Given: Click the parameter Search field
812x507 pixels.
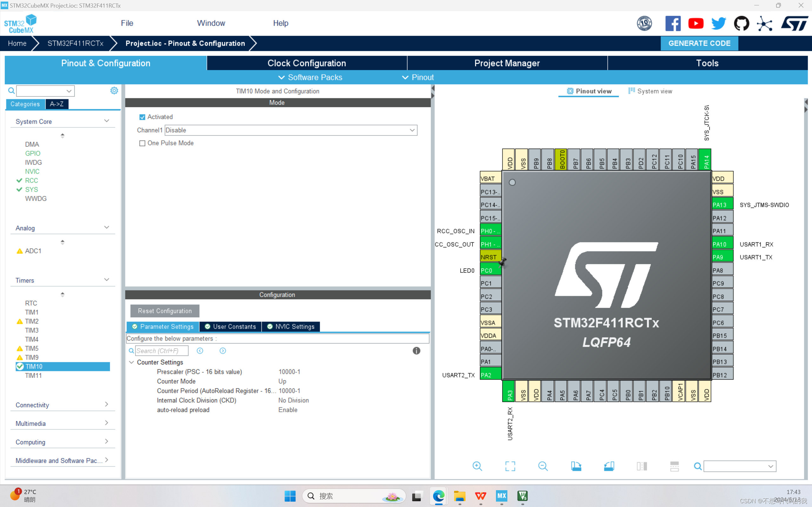Looking at the screenshot, I should [162, 351].
